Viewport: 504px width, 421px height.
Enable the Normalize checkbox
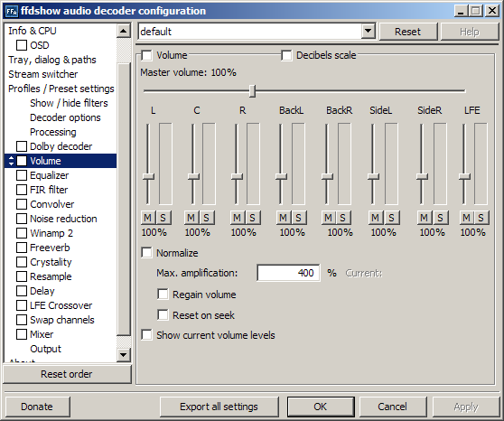(x=147, y=252)
